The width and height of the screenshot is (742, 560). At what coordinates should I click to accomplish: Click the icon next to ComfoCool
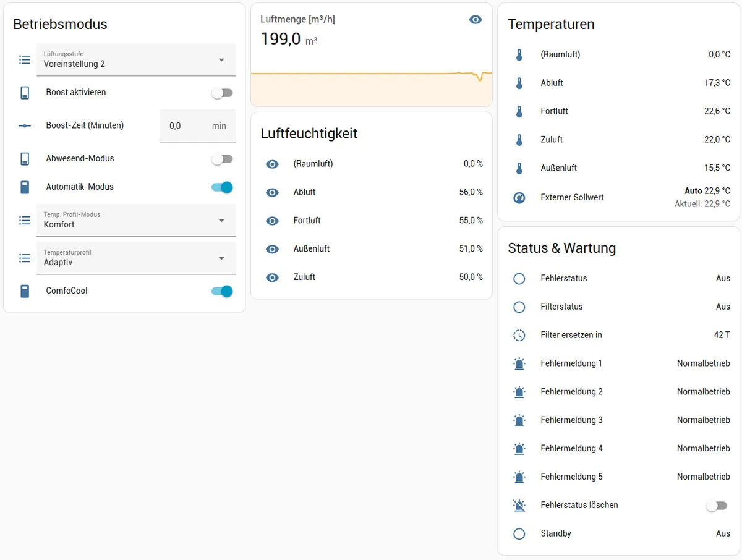(25, 291)
